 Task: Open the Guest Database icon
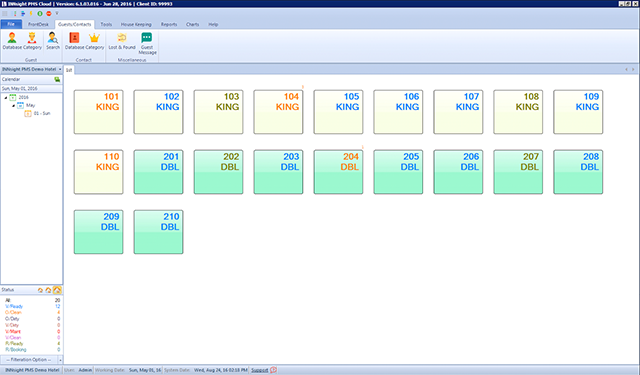pyautogui.click(x=12, y=41)
